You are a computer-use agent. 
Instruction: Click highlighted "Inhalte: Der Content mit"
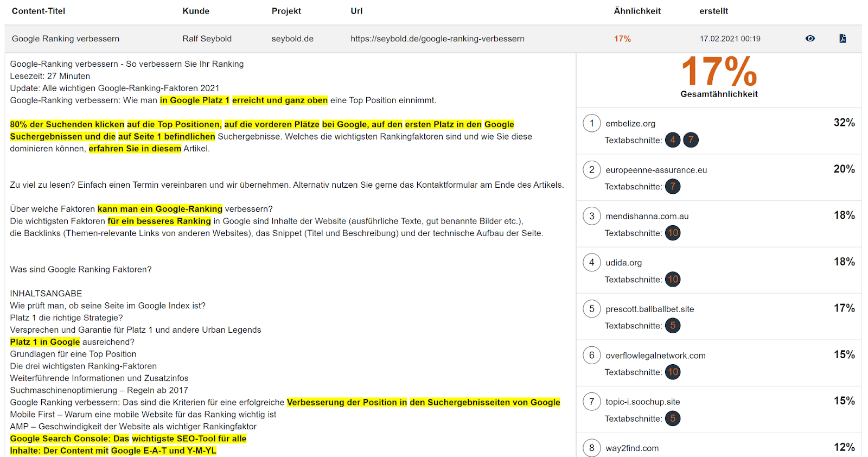click(59, 450)
